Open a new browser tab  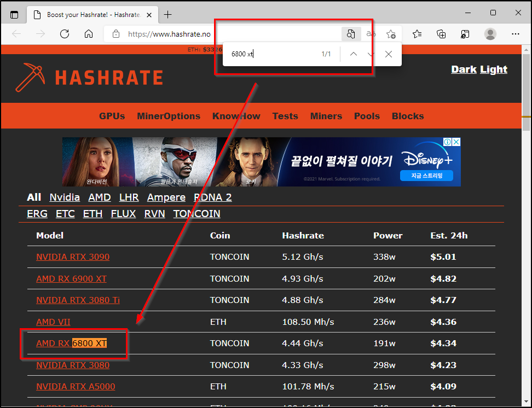pyautogui.click(x=167, y=15)
